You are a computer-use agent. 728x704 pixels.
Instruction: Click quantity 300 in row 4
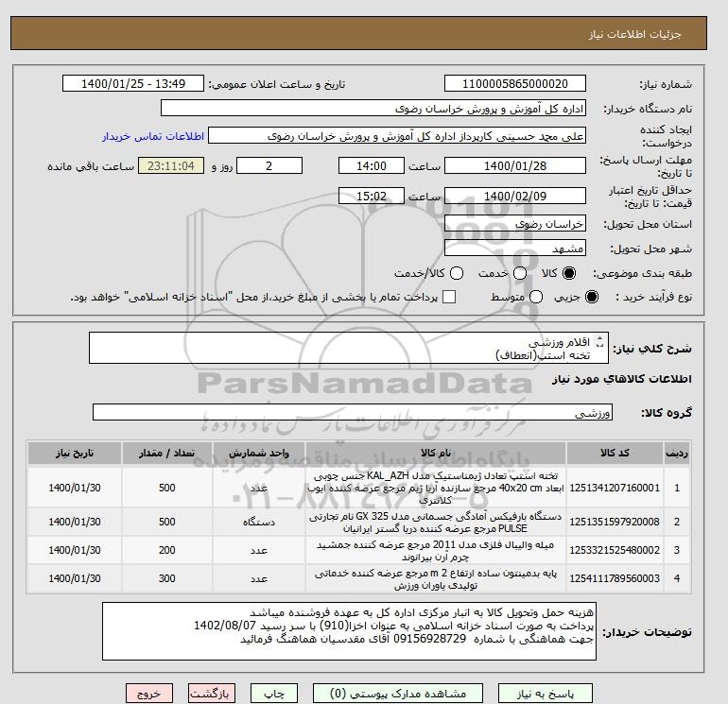coord(166,578)
